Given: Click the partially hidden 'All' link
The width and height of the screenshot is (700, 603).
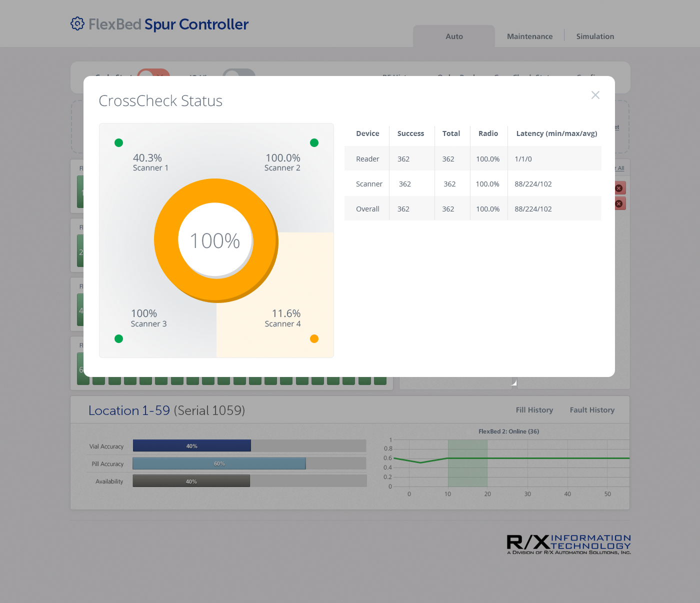Looking at the screenshot, I should pos(620,168).
